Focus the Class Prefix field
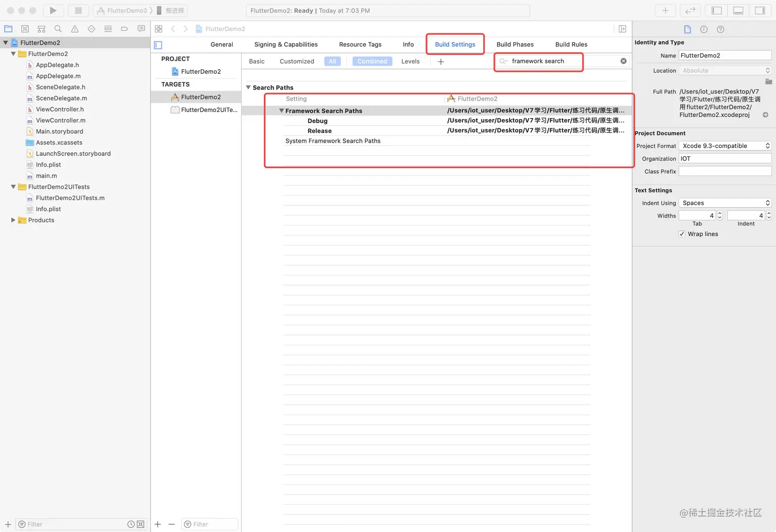Viewport: 776px width, 532px height. [x=725, y=171]
